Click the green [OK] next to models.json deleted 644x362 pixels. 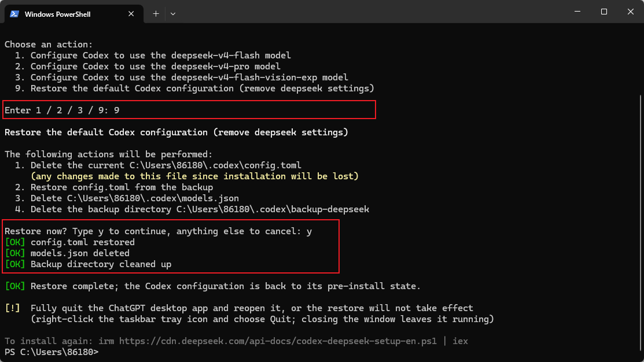pos(15,253)
